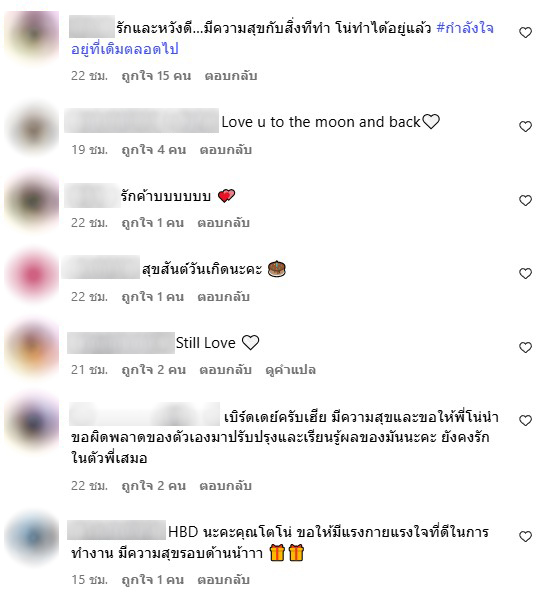This screenshot has height=601, width=545.
Task: Reply to the 'HBD นะคะคุณโตโน่' comment
Action: click(x=224, y=580)
